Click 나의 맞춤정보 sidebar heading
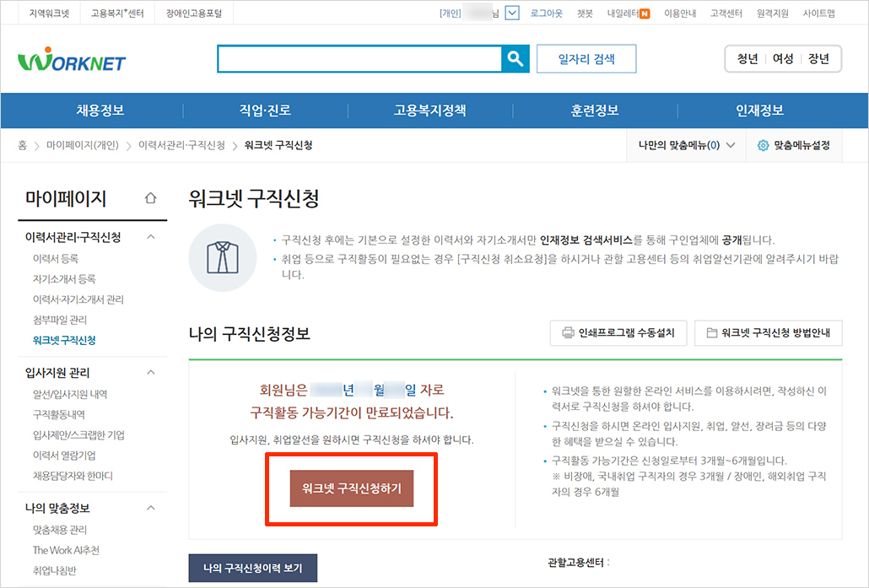Image resolution: width=869 pixels, height=588 pixels. 57,508
